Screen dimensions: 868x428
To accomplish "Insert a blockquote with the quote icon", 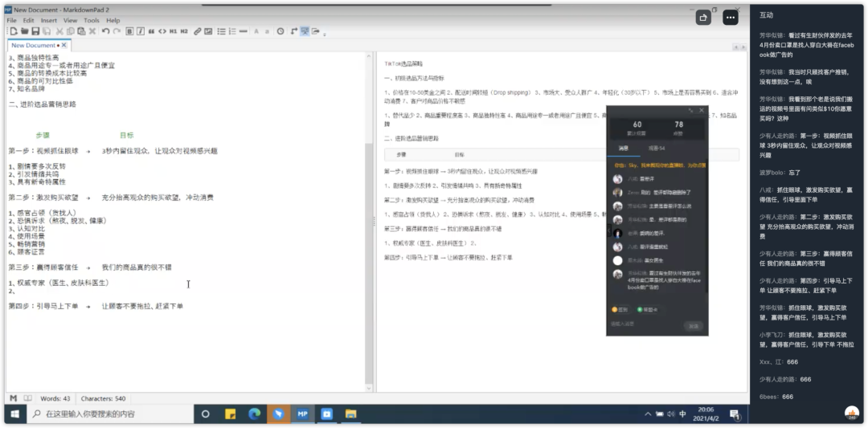I will pyautogui.click(x=151, y=31).
